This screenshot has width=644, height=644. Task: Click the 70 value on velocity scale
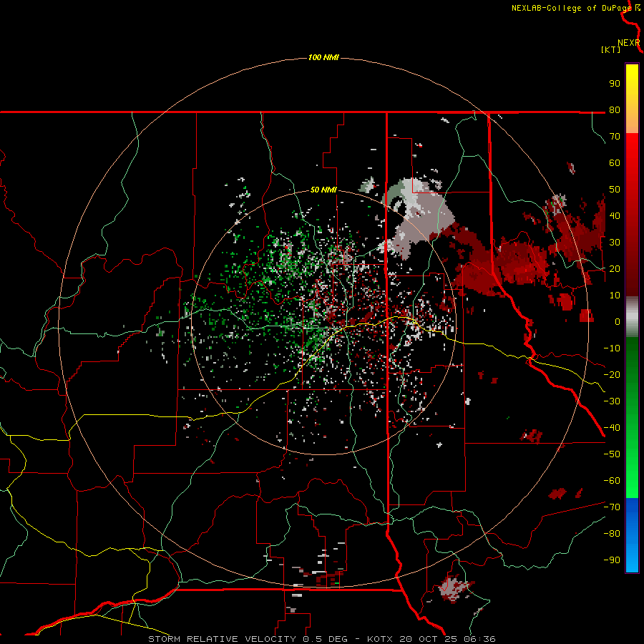(x=615, y=137)
